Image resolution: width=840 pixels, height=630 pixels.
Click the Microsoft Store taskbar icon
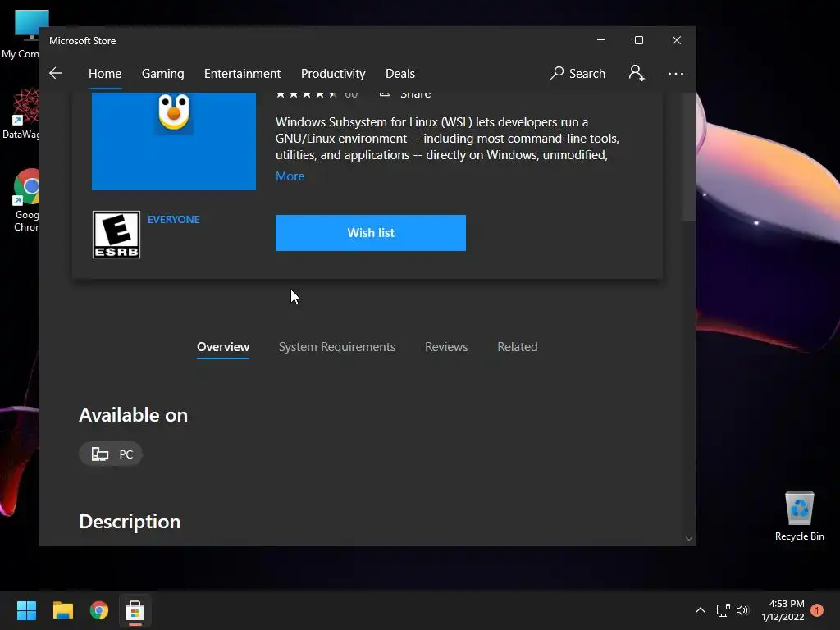pos(135,610)
